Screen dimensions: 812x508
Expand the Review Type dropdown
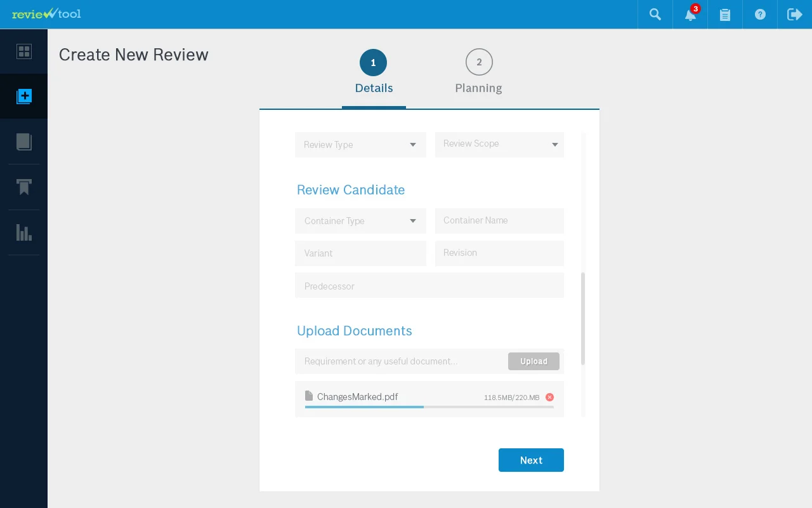point(360,145)
